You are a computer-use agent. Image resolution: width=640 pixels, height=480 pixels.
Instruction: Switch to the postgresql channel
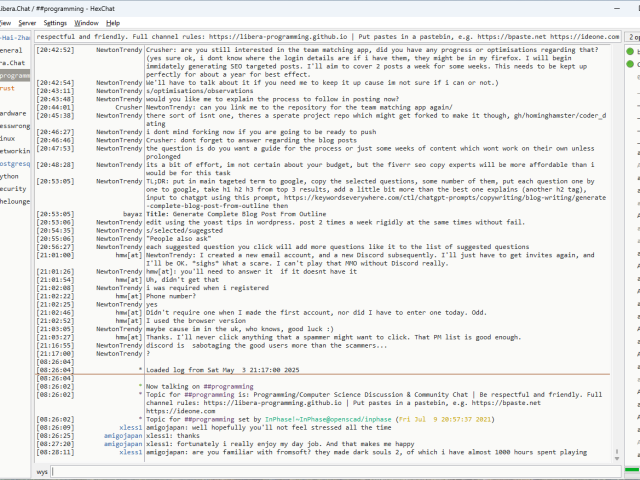(14, 163)
